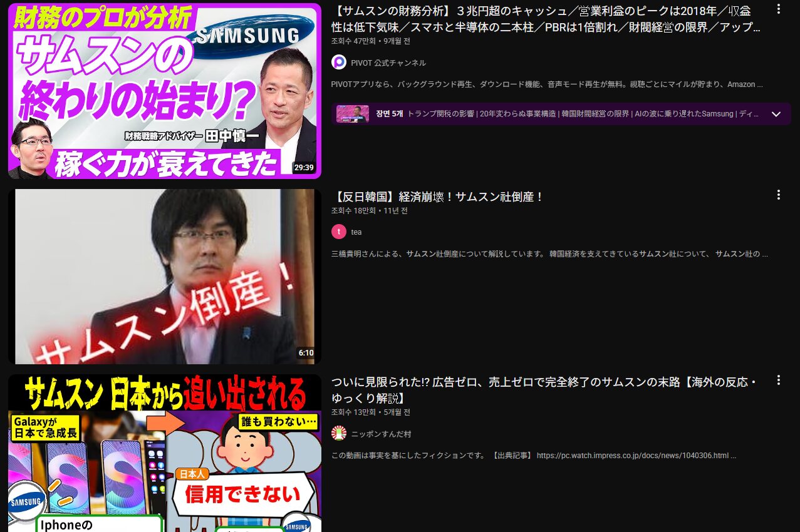Click the pink 'tea' channel avatar
This screenshot has height=532, width=800.
click(x=339, y=232)
